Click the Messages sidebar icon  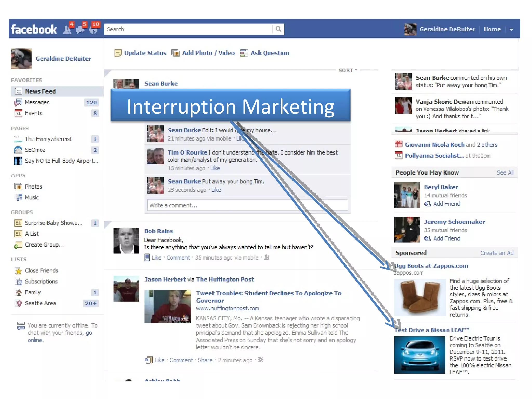[x=18, y=102]
